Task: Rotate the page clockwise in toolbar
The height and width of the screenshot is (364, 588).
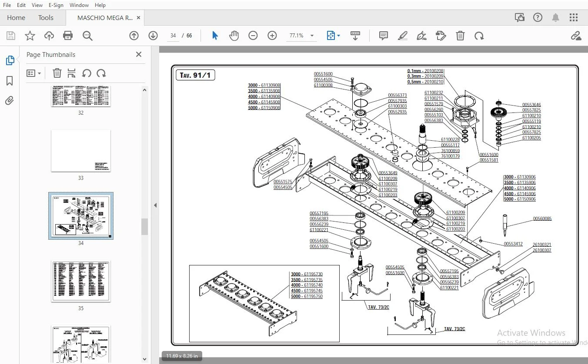Action: coord(479,36)
